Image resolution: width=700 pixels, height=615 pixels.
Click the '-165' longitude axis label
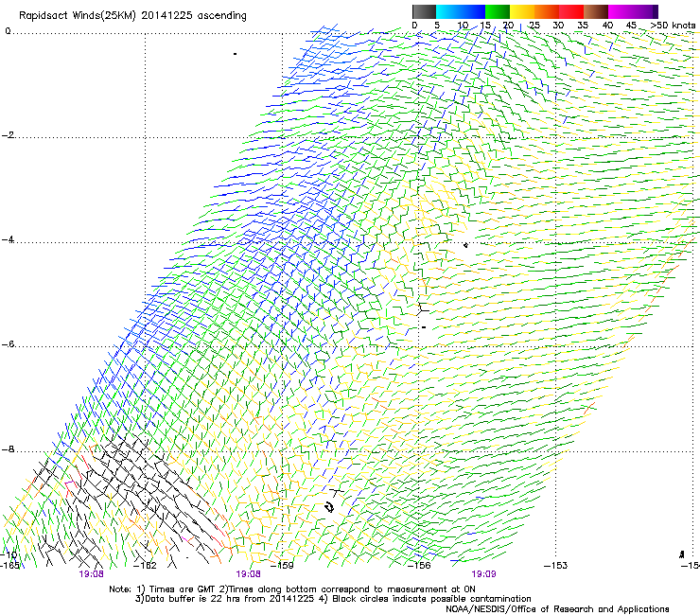tap(10, 566)
